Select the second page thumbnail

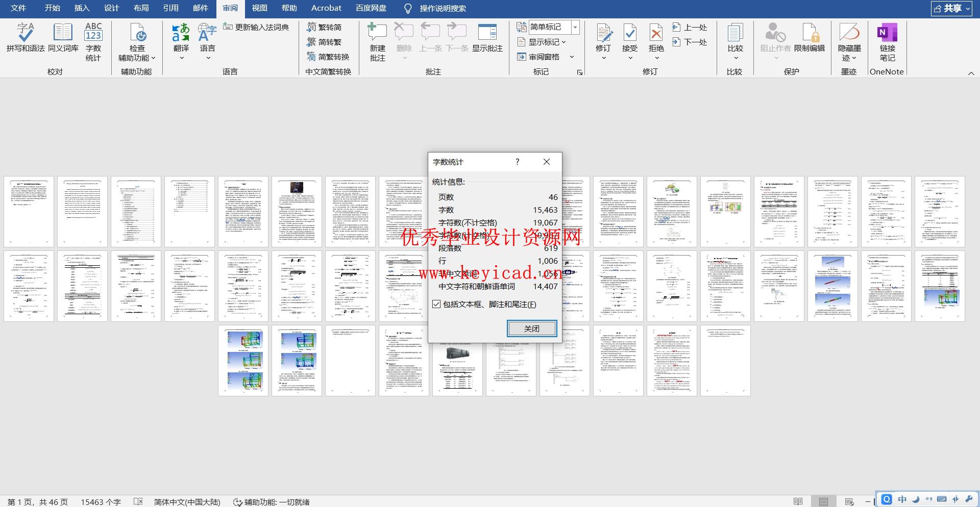click(83, 212)
